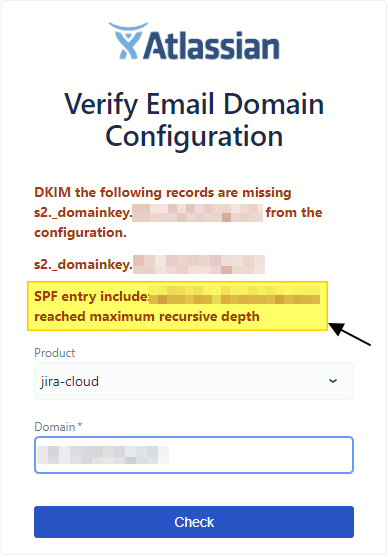Viewport: 388px width, 557px height.
Task: Click the 'Verify Email Domain Configuration' heading
Action: click(x=194, y=120)
